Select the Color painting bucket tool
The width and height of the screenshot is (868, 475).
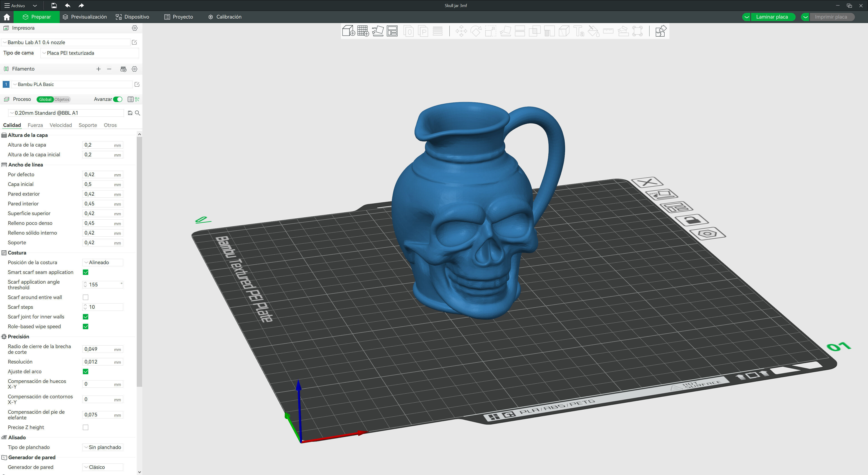point(593,31)
